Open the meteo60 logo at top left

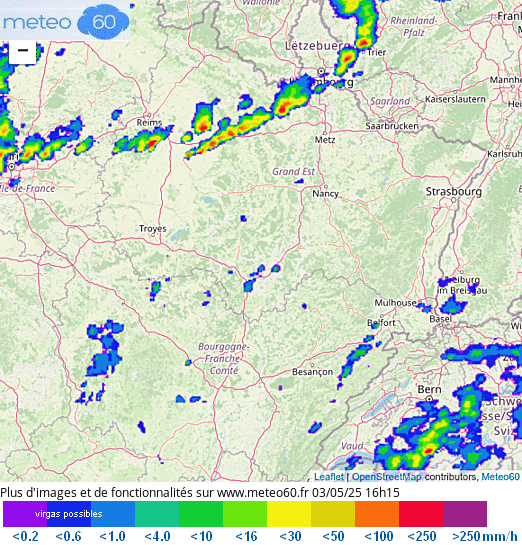click(x=65, y=21)
